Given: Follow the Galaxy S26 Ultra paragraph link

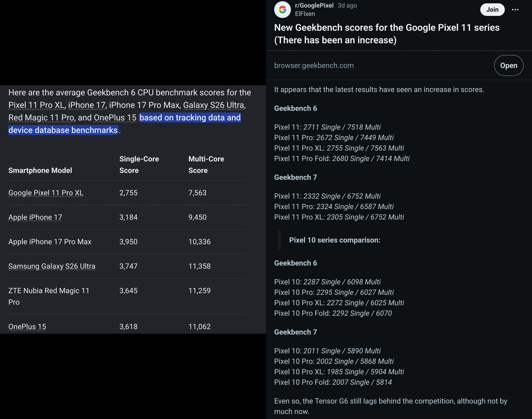Looking at the screenshot, I should point(214,105).
